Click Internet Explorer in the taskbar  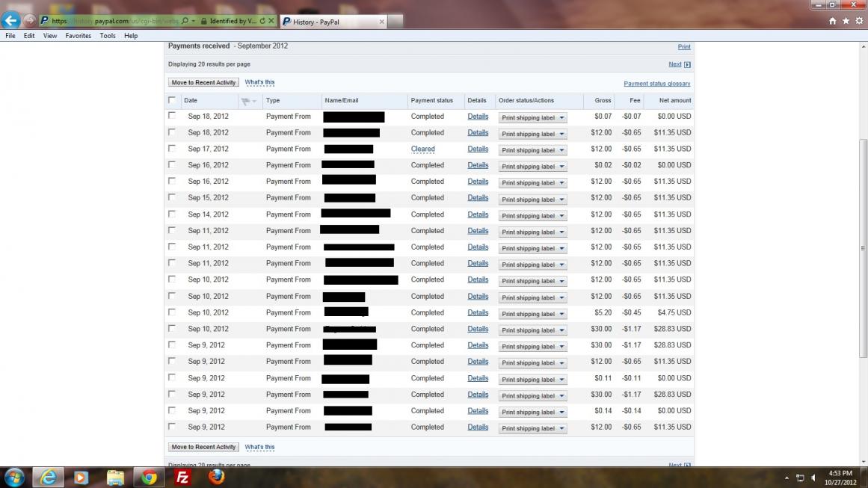coord(48,477)
